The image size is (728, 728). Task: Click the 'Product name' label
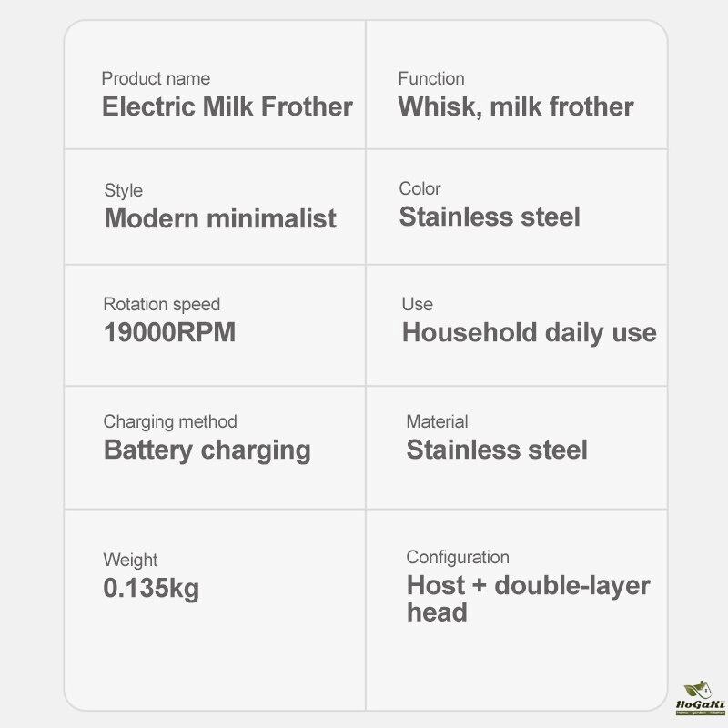tap(156, 78)
